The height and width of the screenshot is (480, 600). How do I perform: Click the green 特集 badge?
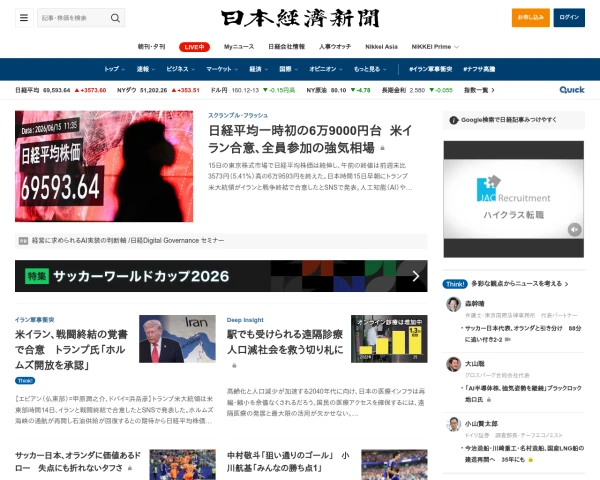click(37, 276)
